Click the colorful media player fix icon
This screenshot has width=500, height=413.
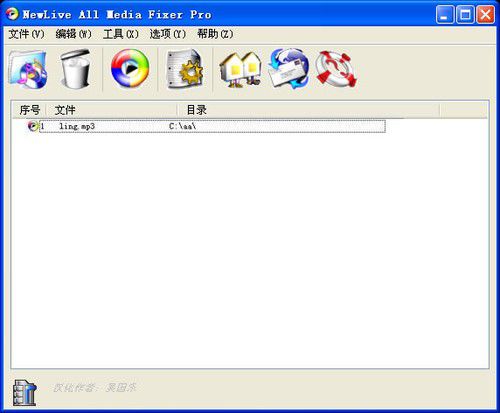(x=130, y=68)
